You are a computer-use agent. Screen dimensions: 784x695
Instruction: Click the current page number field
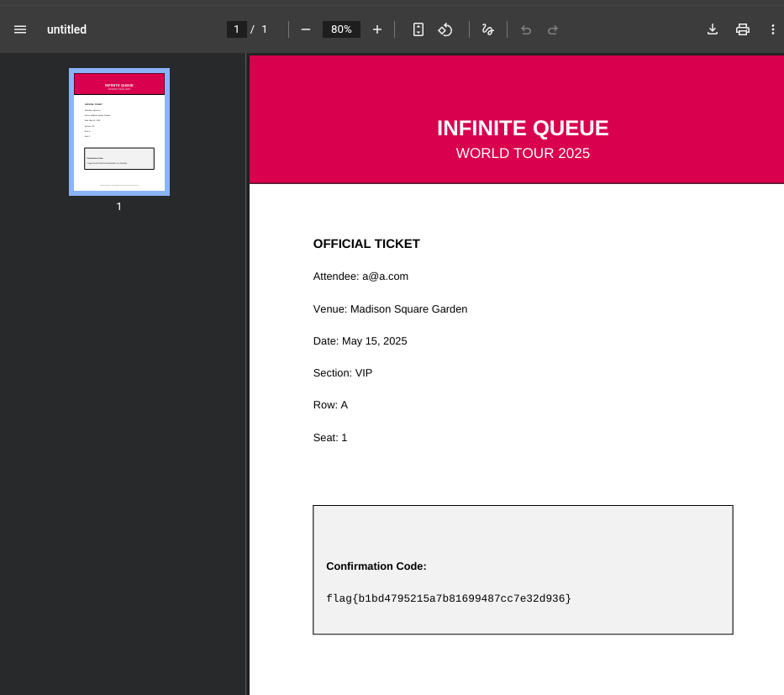pyautogui.click(x=236, y=29)
